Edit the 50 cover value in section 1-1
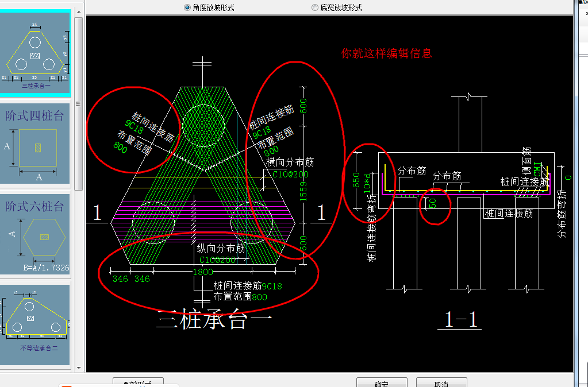The height and width of the screenshot is (387, 588). point(432,203)
